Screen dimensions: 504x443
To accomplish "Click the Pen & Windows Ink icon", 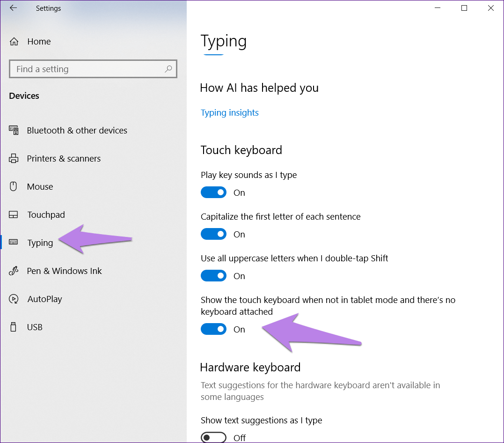I will coord(14,271).
